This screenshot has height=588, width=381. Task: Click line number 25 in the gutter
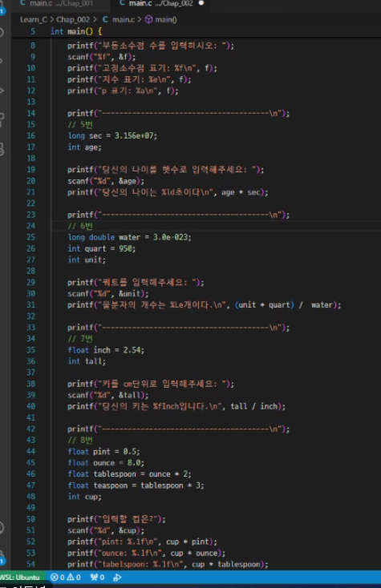pyautogui.click(x=30, y=237)
